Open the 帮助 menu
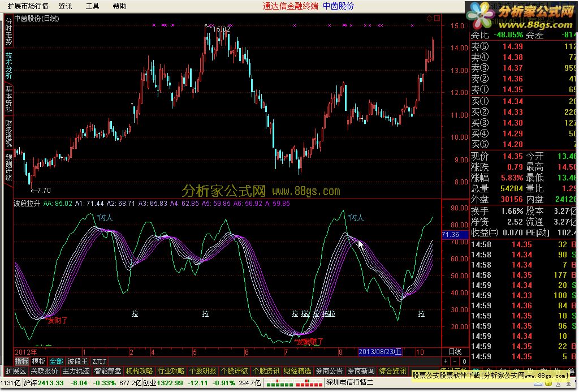 [x=120, y=6]
